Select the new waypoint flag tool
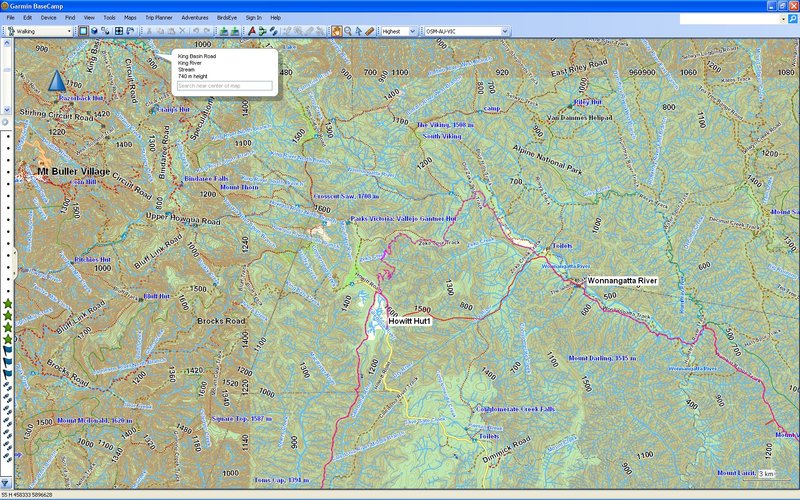This screenshot has height=500, width=800. [x=252, y=31]
